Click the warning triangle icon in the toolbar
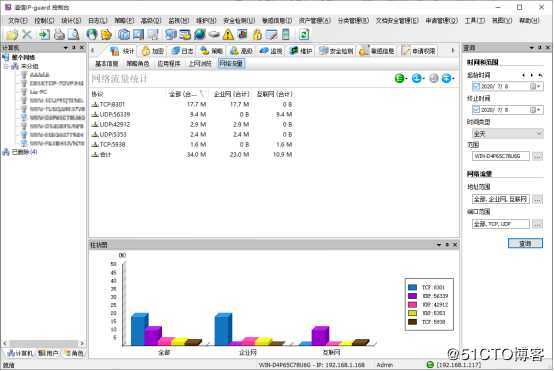 [x=228, y=34]
